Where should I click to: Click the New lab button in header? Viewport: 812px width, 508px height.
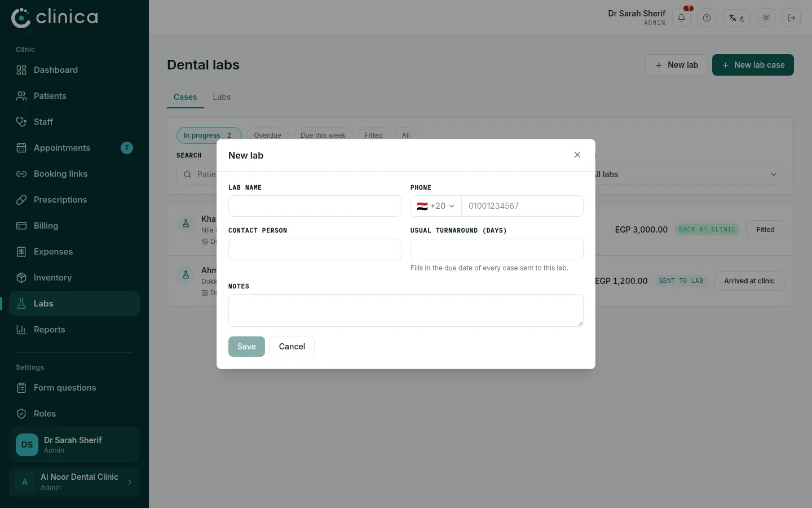click(676, 65)
